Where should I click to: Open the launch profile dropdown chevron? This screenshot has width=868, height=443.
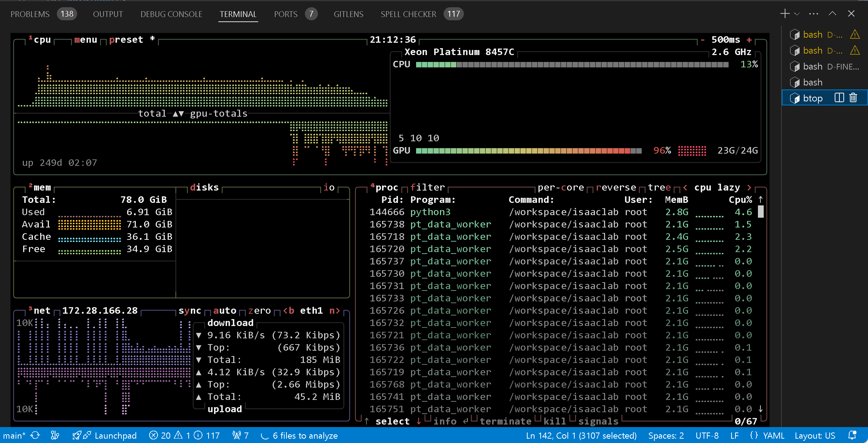pos(797,14)
